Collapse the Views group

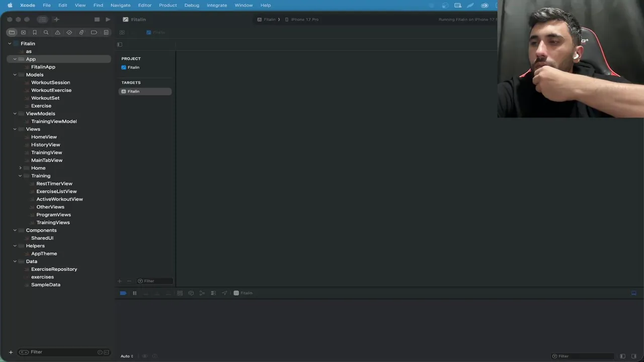coord(15,129)
